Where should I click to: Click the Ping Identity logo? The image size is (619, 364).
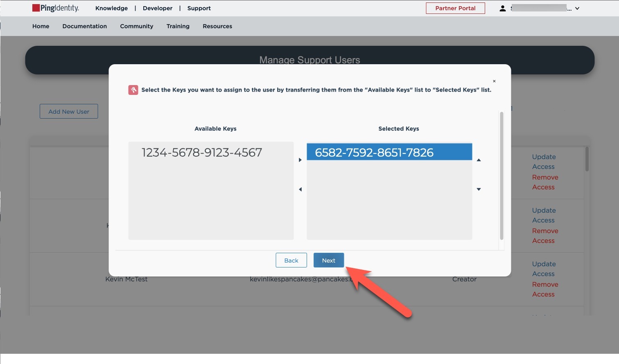pos(56,8)
